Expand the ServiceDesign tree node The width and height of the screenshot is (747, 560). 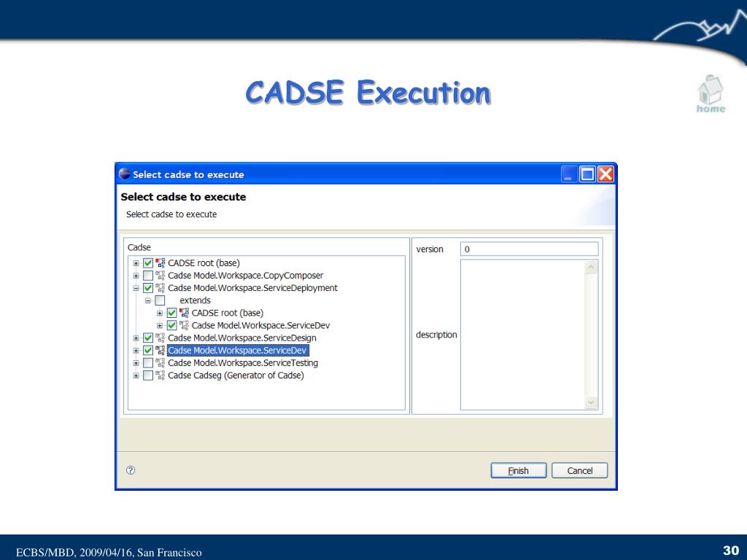click(136, 338)
